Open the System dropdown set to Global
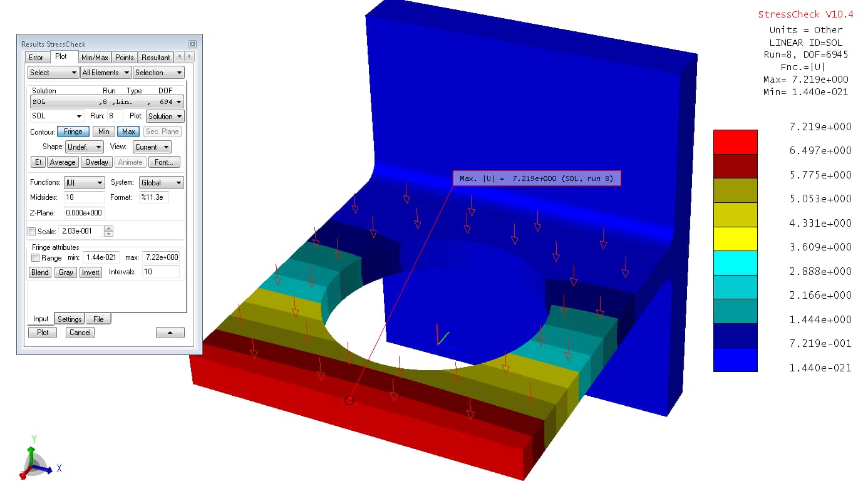Image resolution: width=868 pixels, height=501 pixels. pos(161,182)
